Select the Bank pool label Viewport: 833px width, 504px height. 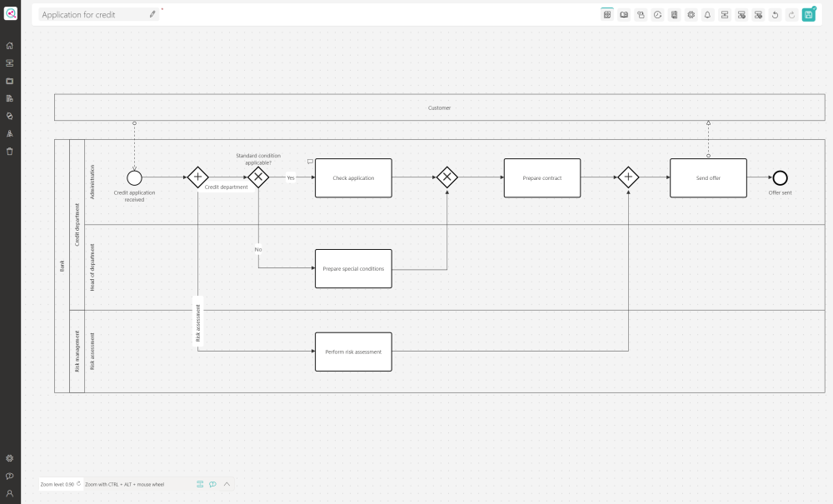pyautogui.click(x=62, y=266)
